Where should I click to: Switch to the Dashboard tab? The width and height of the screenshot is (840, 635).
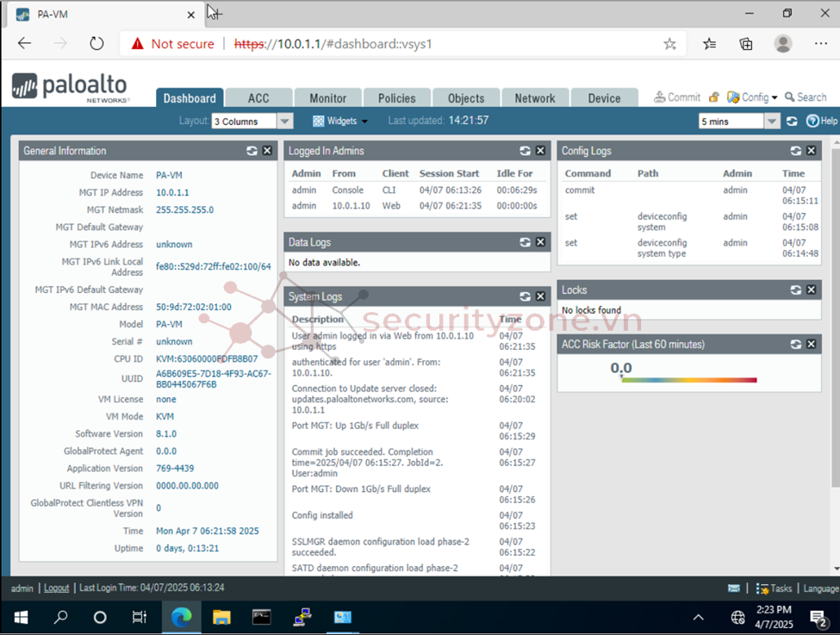(x=190, y=98)
